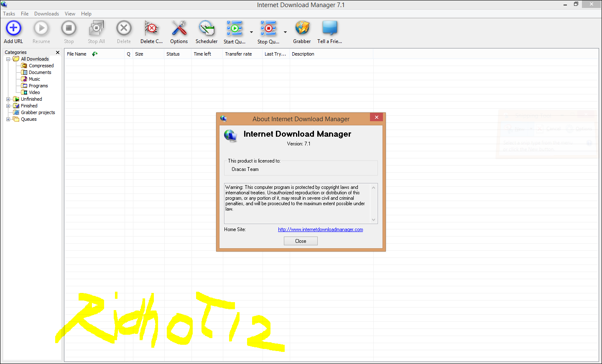
Task: Launch the Grabber tool
Action: [x=302, y=28]
